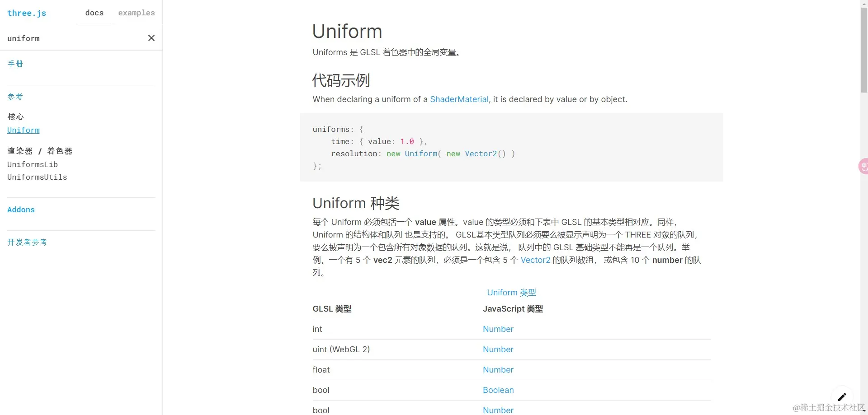Viewport: 868px width, 415px height.
Task: Click Uniform in the code sample
Action: click(x=421, y=154)
